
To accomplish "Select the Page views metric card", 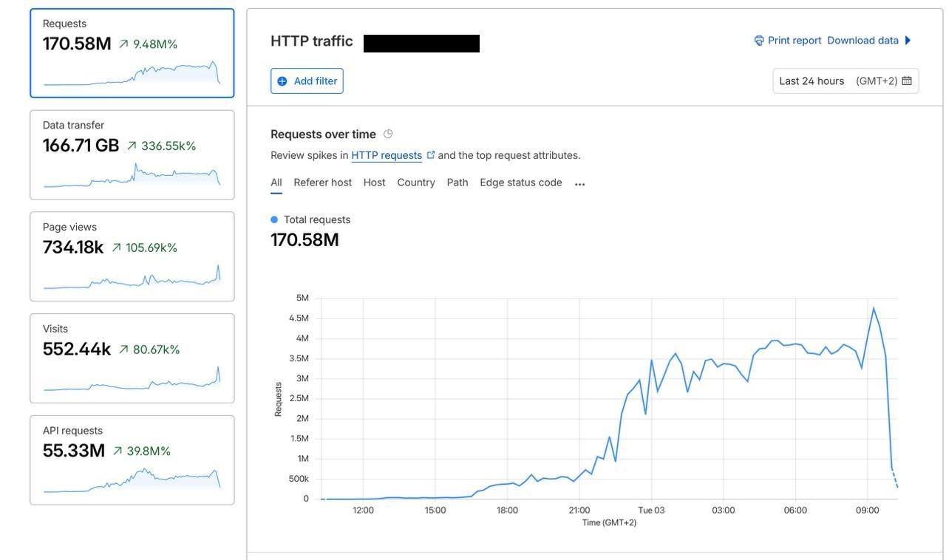I will pyautogui.click(x=132, y=256).
